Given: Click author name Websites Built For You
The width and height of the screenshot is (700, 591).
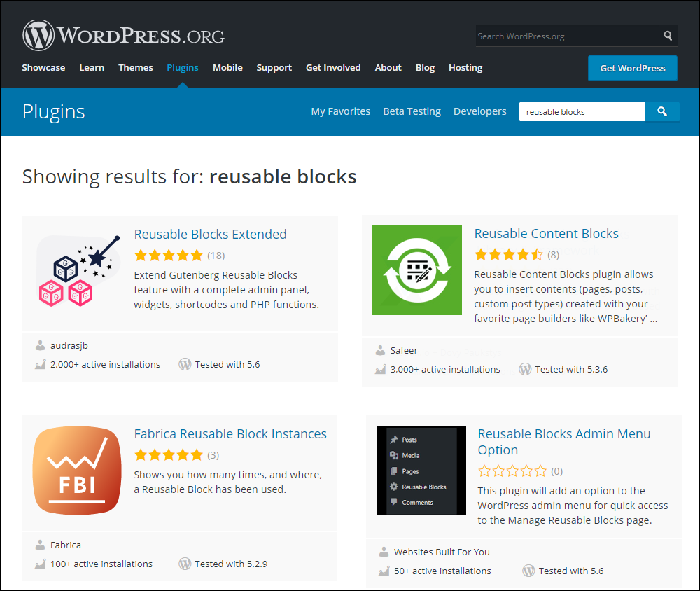Looking at the screenshot, I should [x=442, y=552].
